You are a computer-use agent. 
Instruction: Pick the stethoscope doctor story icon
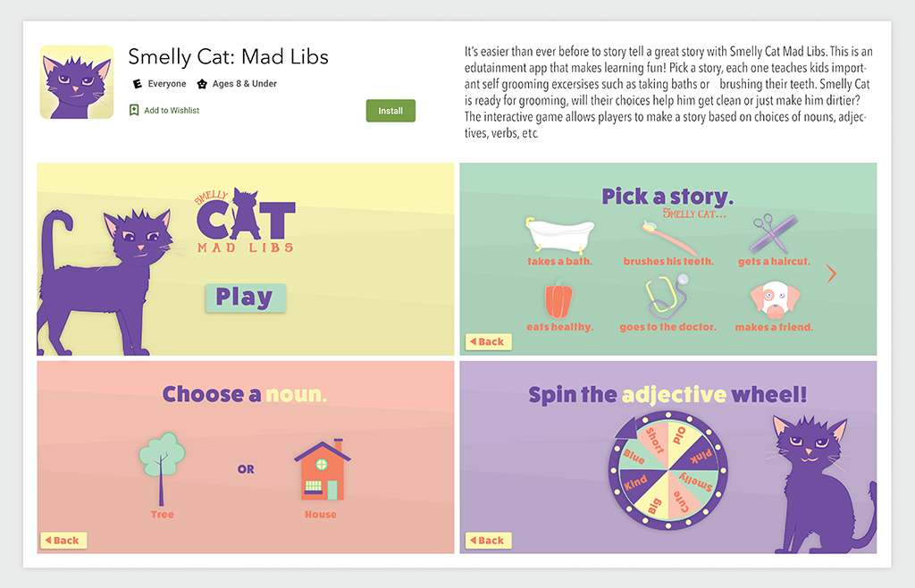tap(668, 296)
